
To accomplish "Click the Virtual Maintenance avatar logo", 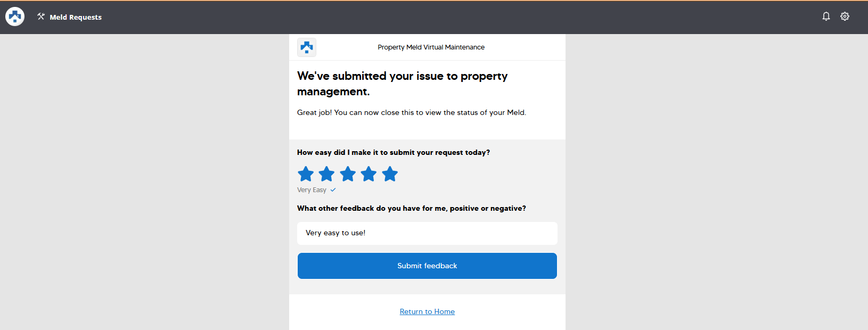I will pos(307,47).
